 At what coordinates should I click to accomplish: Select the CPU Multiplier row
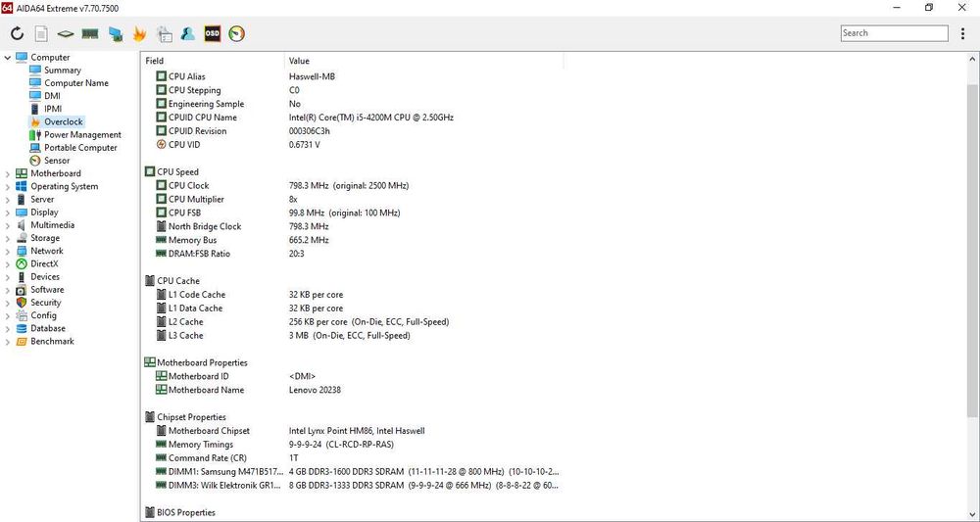(x=353, y=199)
